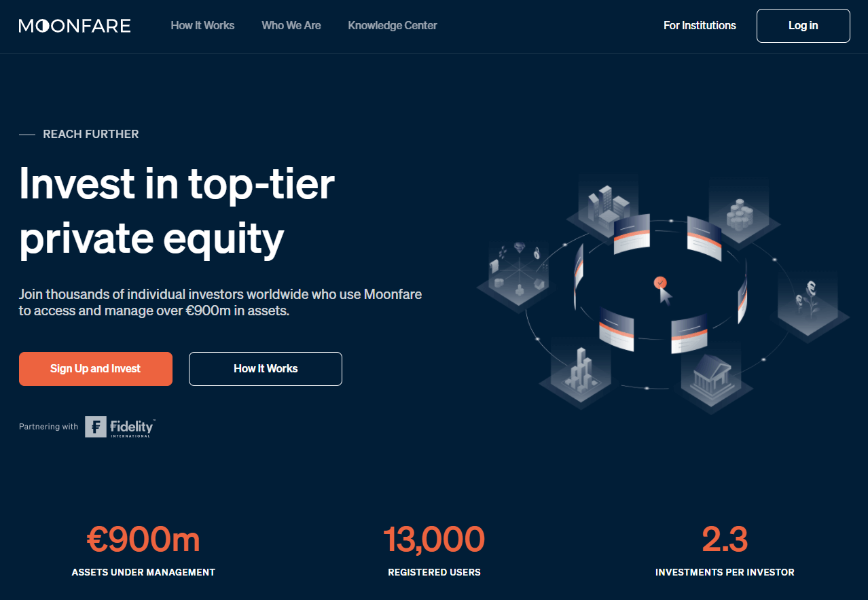Screen dimensions: 868x600
Task: Click the orange Sign Up and Invest button
Action: 96,369
